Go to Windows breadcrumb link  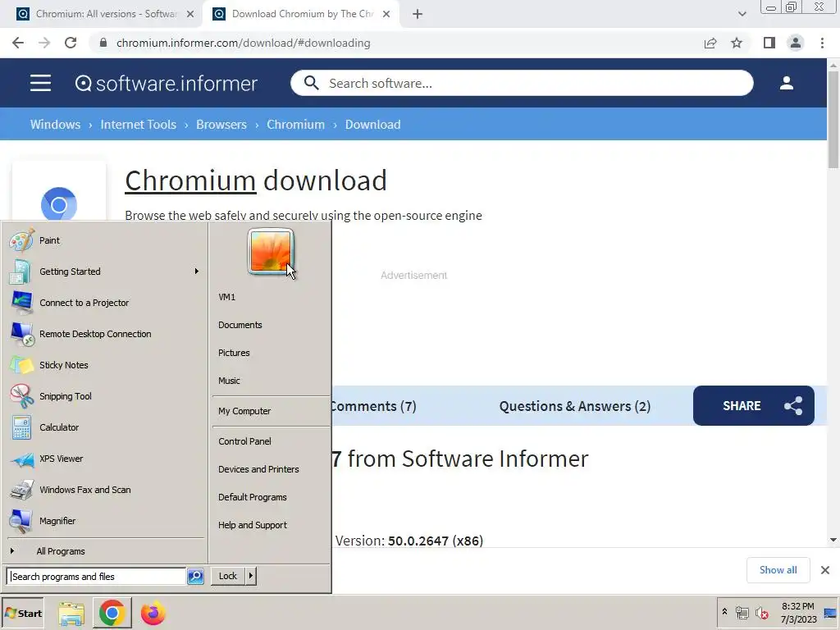tap(55, 125)
